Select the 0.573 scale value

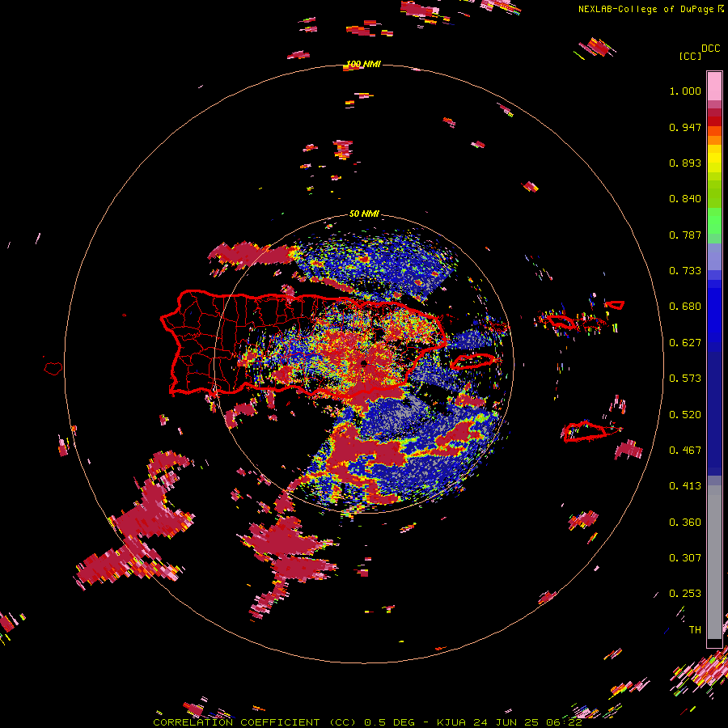pos(685,379)
